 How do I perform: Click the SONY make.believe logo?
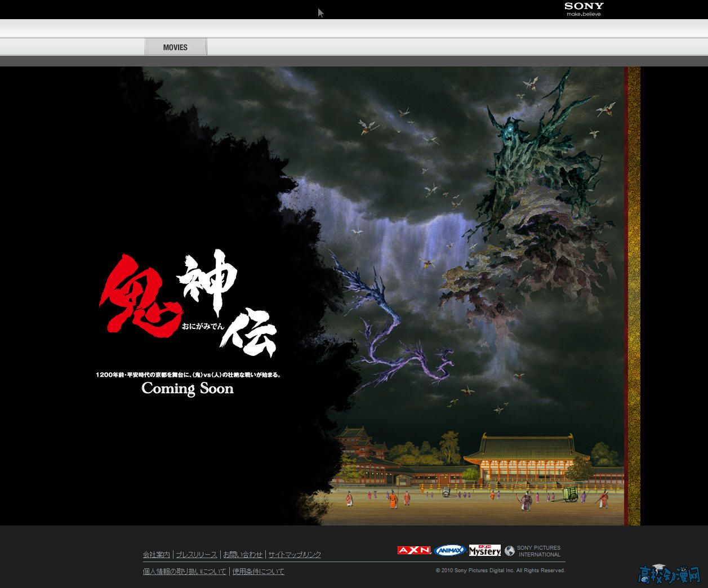pyautogui.click(x=584, y=9)
